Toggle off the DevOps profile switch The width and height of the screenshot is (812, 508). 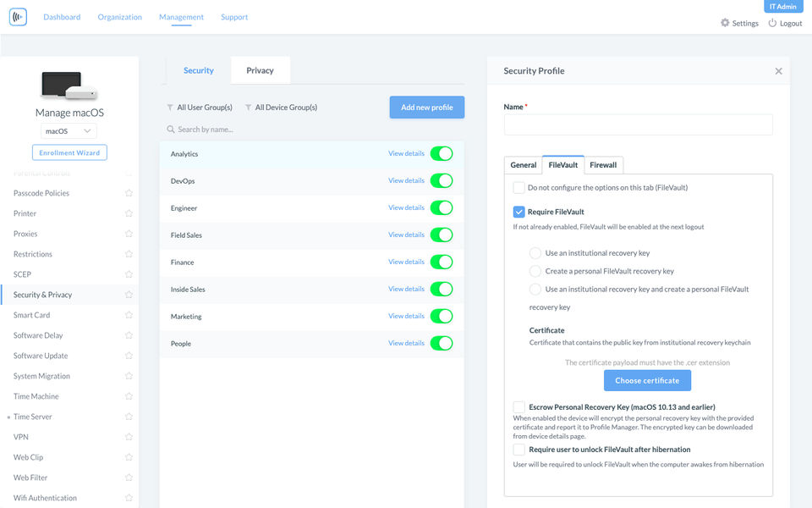(442, 180)
